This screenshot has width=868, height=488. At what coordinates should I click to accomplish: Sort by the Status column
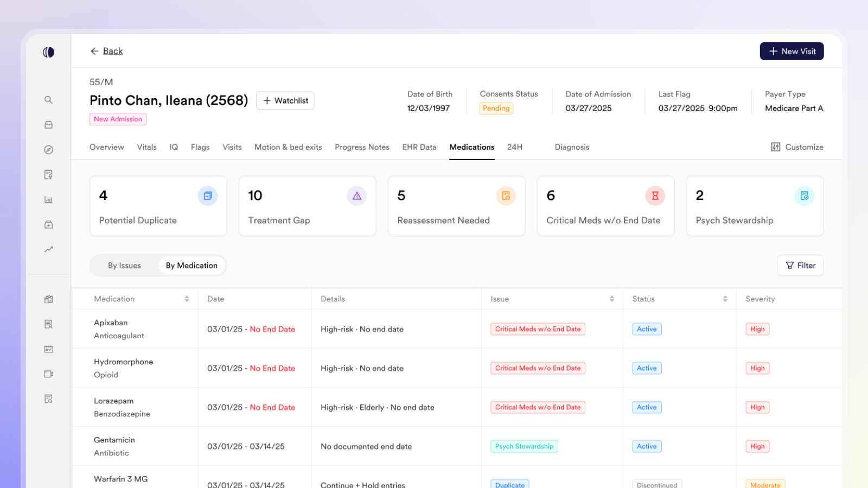pos(725,299)
